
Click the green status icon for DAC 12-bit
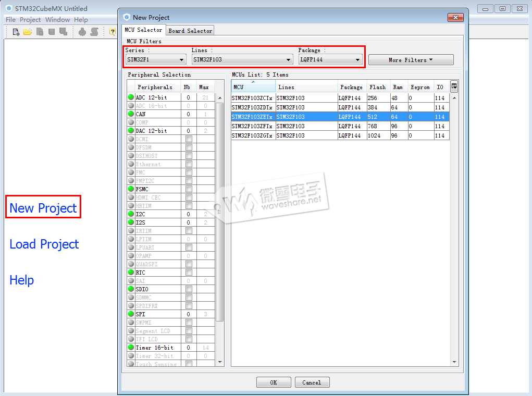(131, 130)
